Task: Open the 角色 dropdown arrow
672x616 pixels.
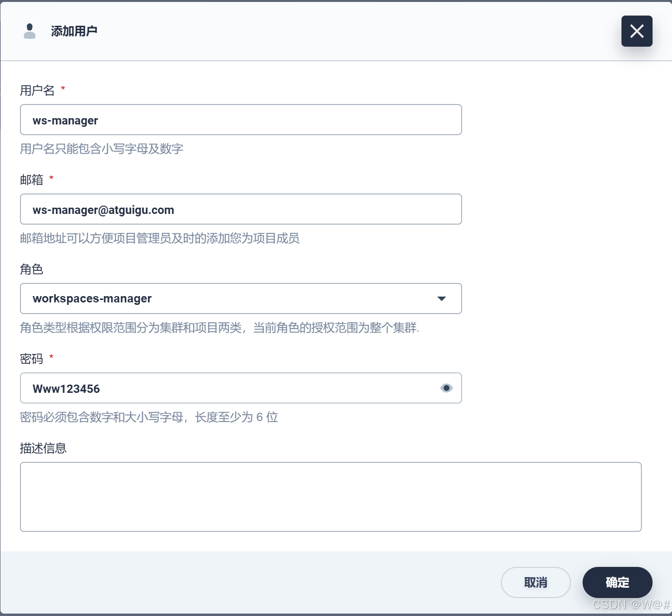Action: (441, 299)
